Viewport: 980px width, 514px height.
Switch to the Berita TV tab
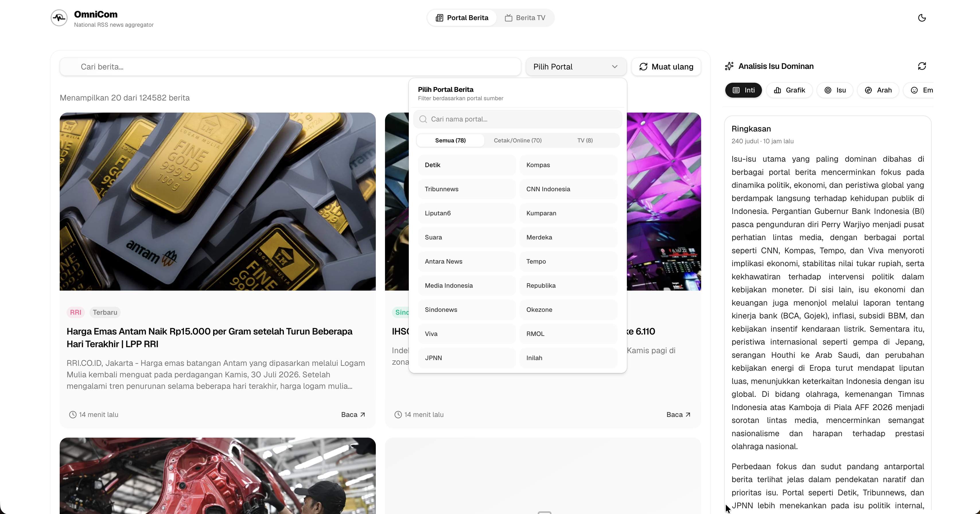525,18
